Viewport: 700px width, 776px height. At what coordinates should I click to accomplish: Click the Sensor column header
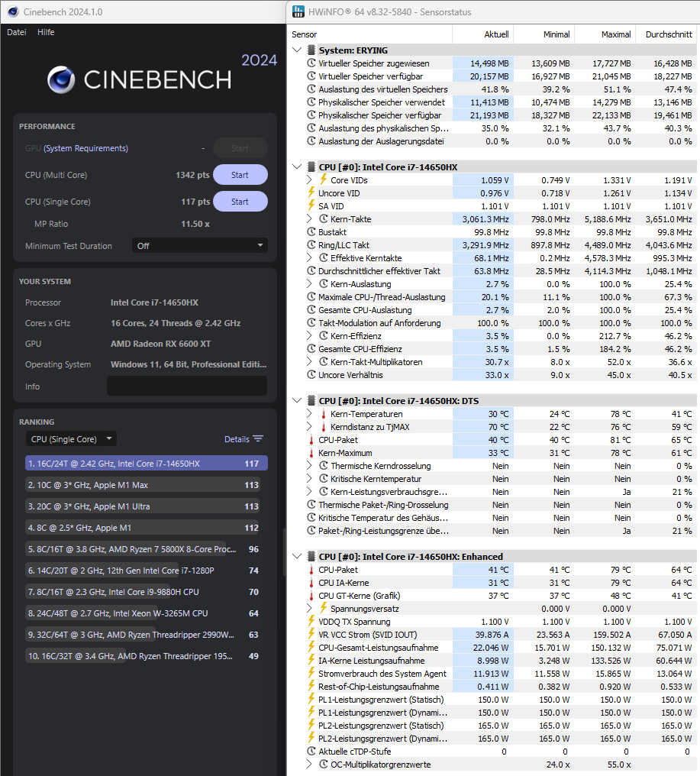(x=369, y=34)
